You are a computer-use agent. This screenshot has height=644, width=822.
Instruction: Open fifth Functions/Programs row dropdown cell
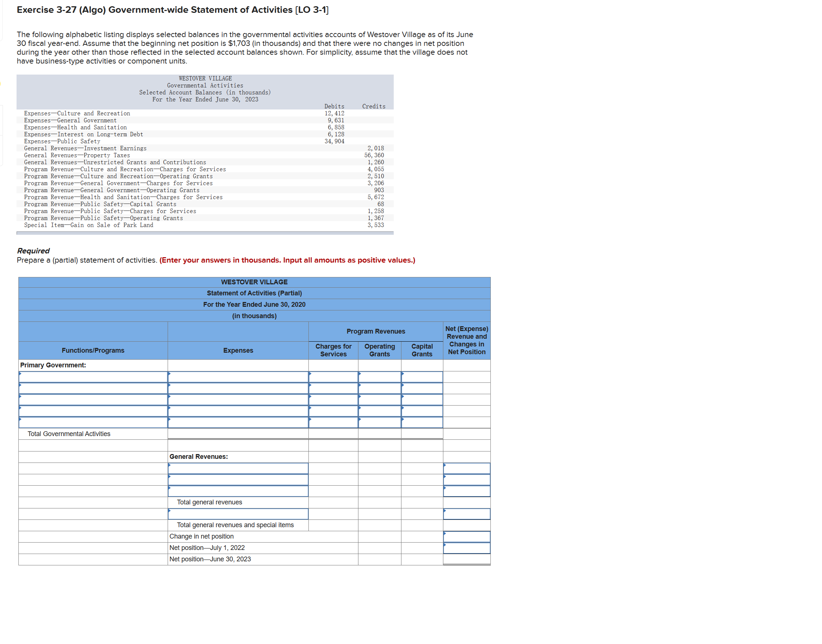pos(93,422)
